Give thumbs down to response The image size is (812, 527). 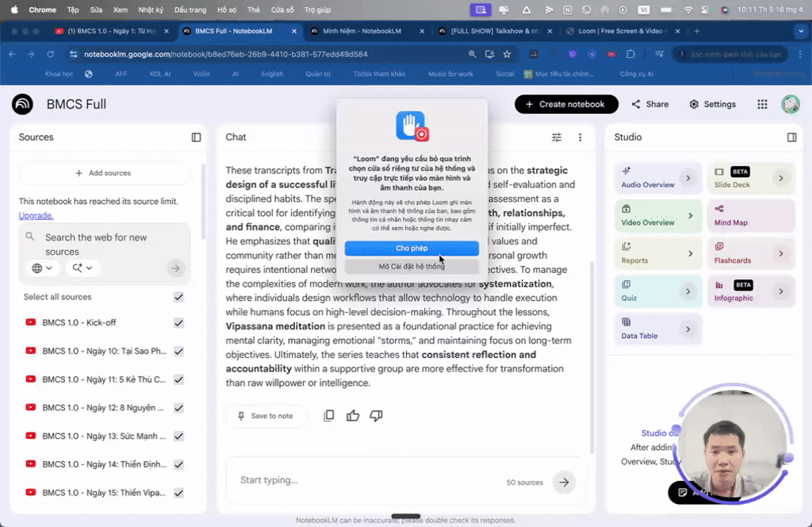point(377,416)
